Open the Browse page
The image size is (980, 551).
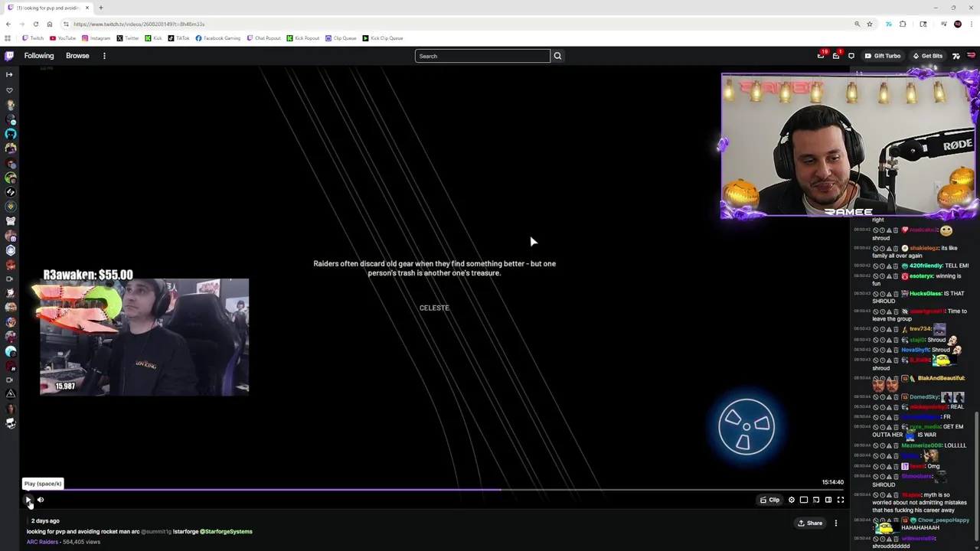pos(77,56)
